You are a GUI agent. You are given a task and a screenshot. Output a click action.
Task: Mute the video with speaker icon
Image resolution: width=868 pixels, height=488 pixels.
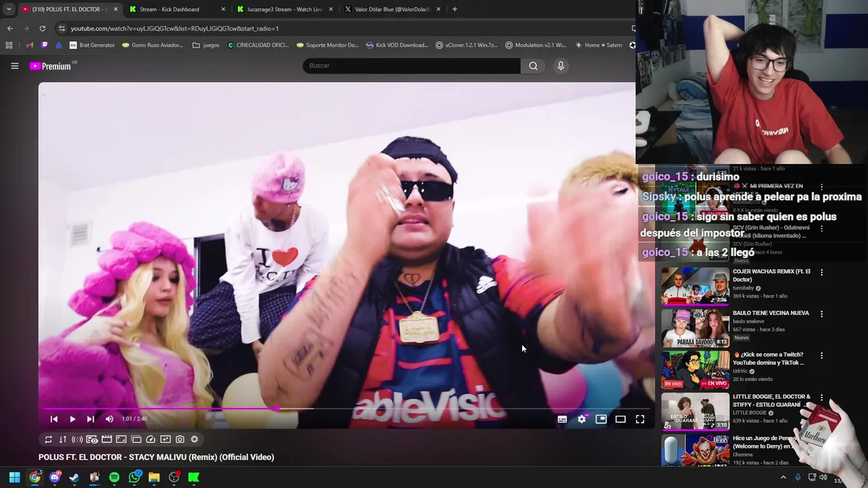coord(109,419)
